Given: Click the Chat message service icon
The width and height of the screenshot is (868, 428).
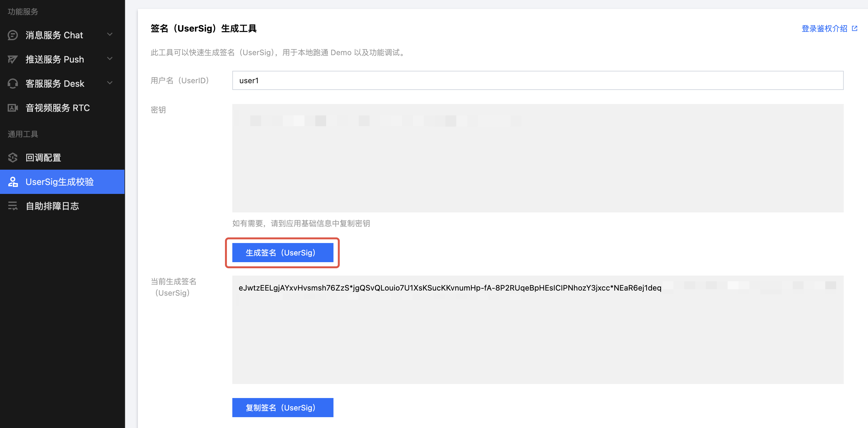Looking at the screenshot, I should pyautogui.click(x=13, y=35).
